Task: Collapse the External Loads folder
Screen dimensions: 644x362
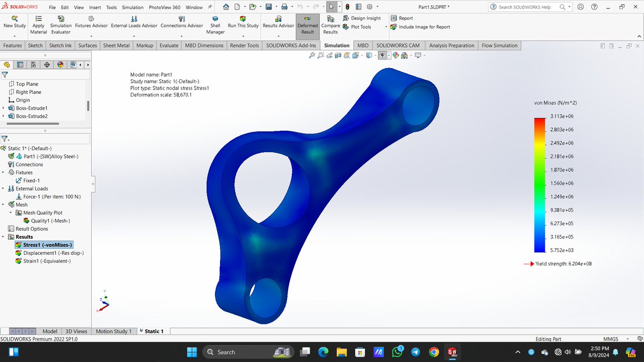Action: 4,189
